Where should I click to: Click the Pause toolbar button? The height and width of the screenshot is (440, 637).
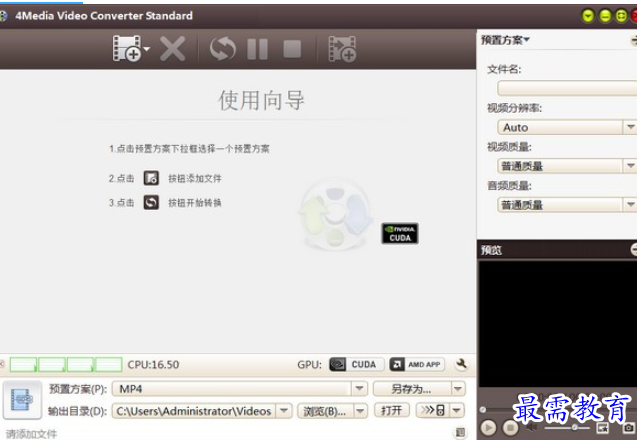pos(258,49)
